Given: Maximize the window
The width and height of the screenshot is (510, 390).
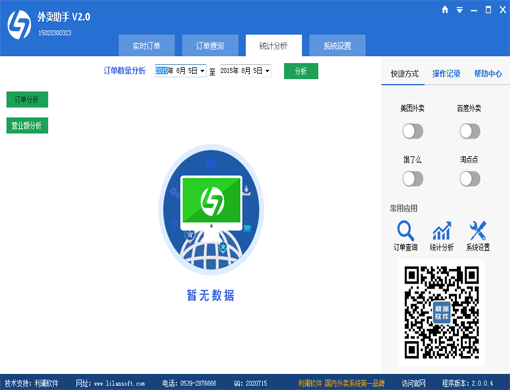Looking at the screenshot, I should tap(488, 10).
